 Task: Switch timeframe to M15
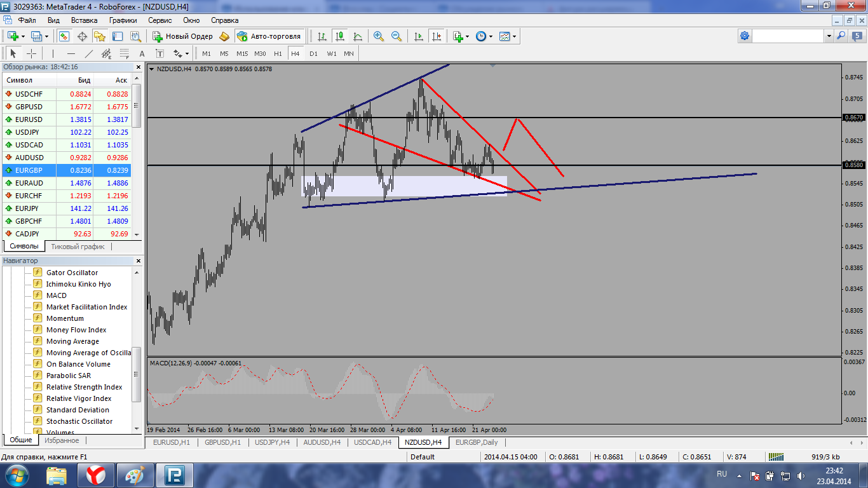tap(242, 53)
